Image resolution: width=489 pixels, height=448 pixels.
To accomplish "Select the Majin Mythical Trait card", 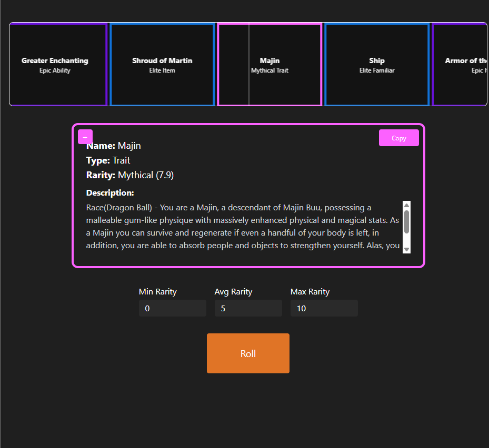I will tap(270, 64).
